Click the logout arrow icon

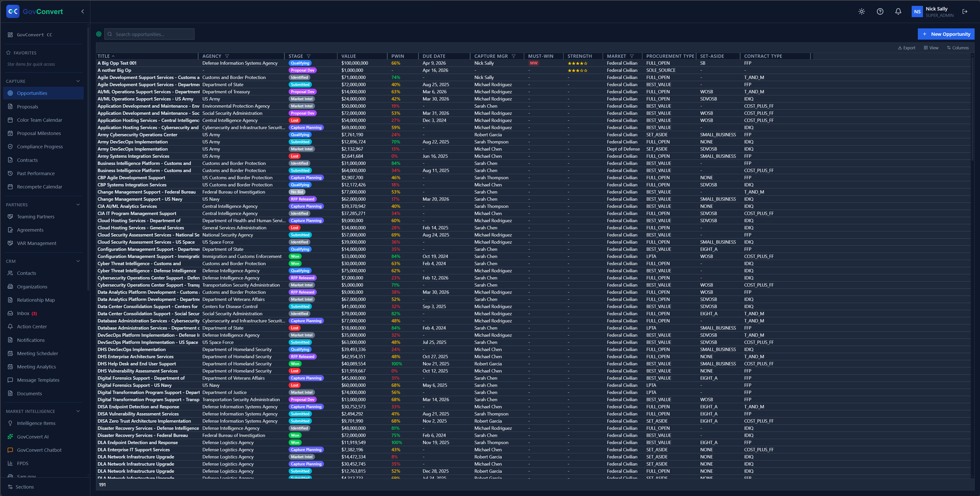tap(965, 12)
